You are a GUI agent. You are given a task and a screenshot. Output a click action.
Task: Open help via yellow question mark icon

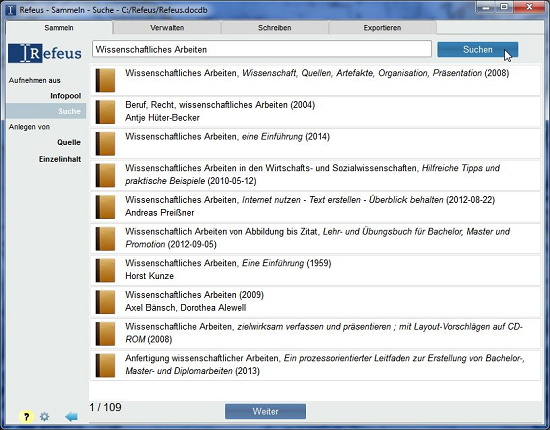pos(26,417)
